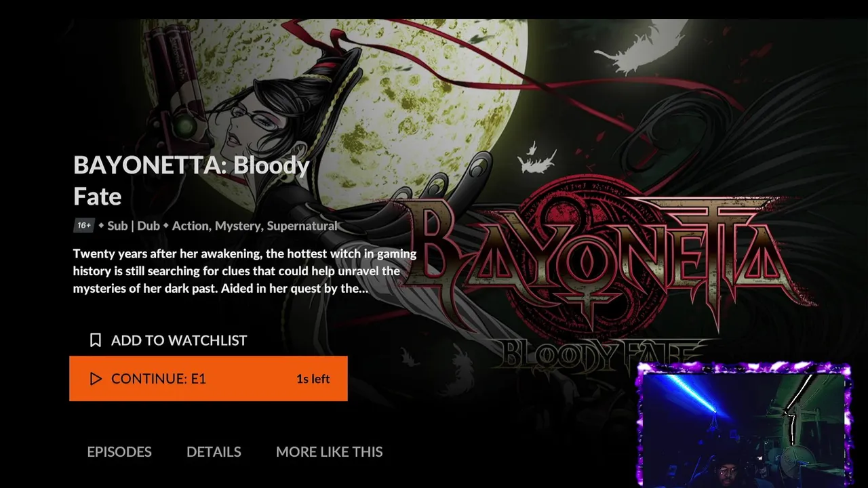Click the 16+ age rating badge
Screen dimensions: 868x488
83,226
